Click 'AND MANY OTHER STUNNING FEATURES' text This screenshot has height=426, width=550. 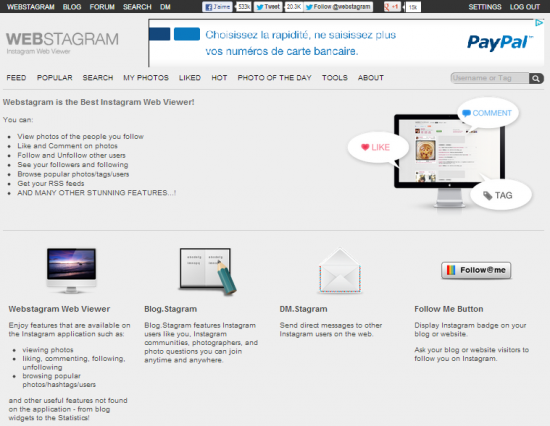click(96, 193)
